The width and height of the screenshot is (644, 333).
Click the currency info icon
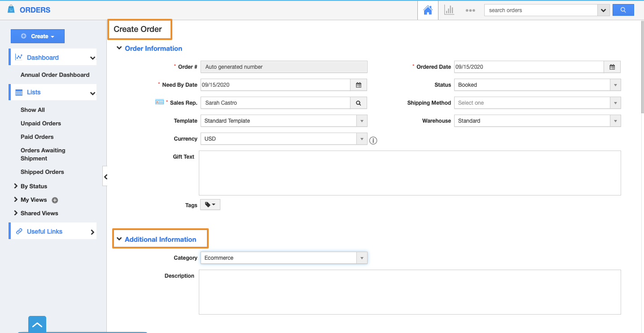[373, 141]
